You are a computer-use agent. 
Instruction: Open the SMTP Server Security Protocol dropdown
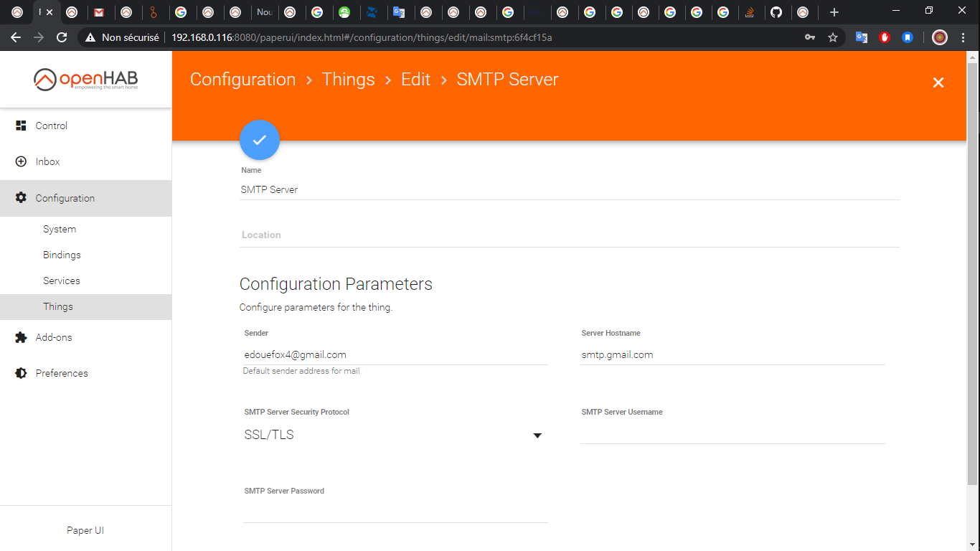click(x=394, y=435)
